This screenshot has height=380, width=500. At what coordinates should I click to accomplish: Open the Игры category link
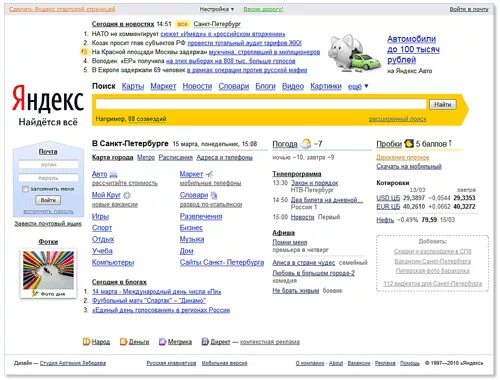[100, 217]
